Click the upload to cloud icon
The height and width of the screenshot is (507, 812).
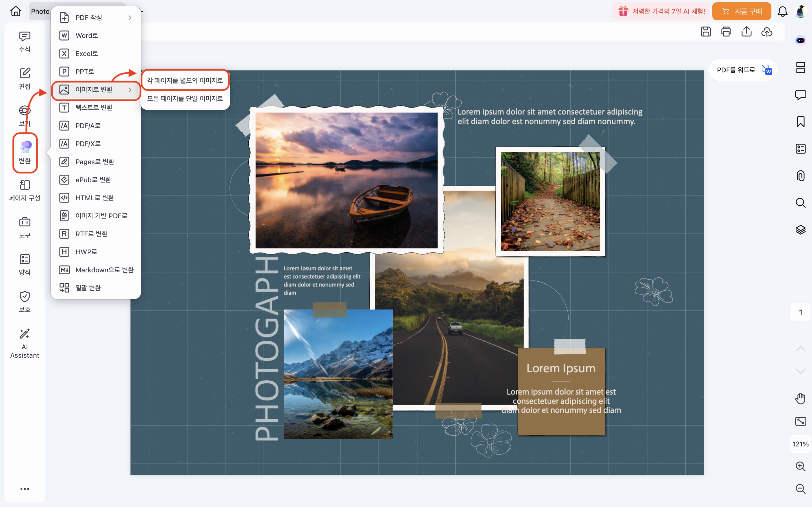tap(767, 32)
